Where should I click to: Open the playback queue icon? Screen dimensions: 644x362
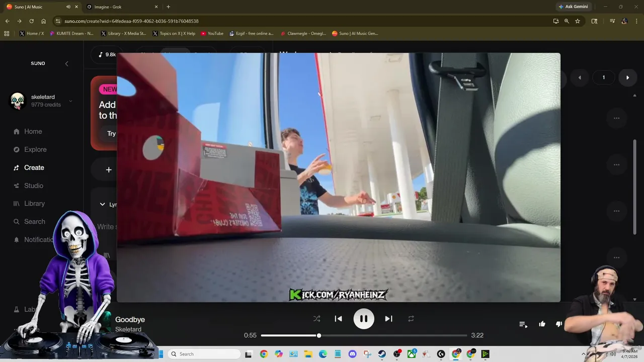(523, 324)
